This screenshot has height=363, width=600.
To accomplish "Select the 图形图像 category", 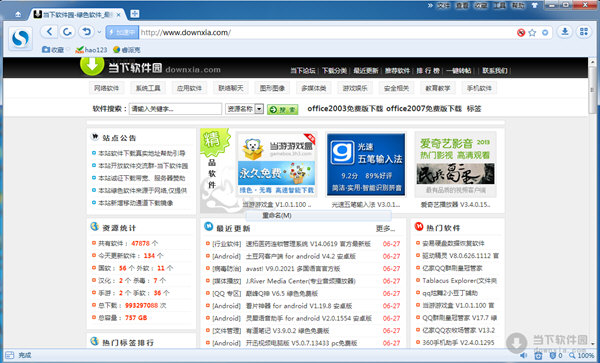I will tap(272, 88).
